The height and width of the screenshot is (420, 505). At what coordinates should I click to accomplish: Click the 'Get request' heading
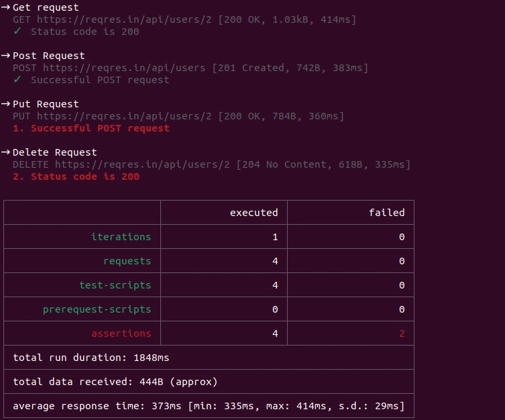pyautogui.click(x=46, y=7)
